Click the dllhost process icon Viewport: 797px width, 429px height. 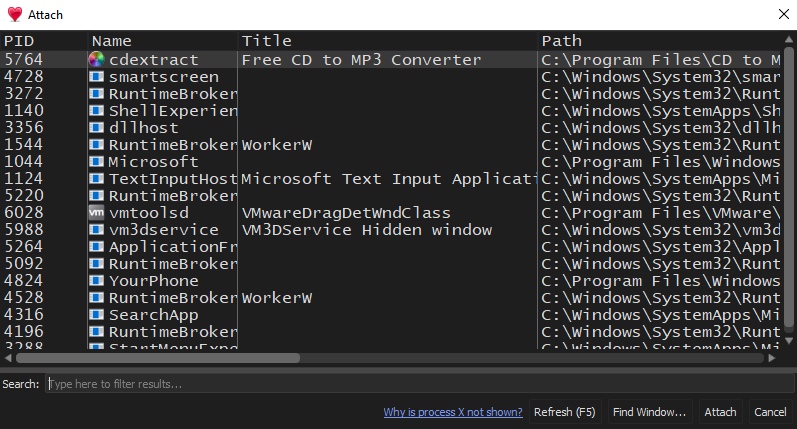click(x=97, y=128)
